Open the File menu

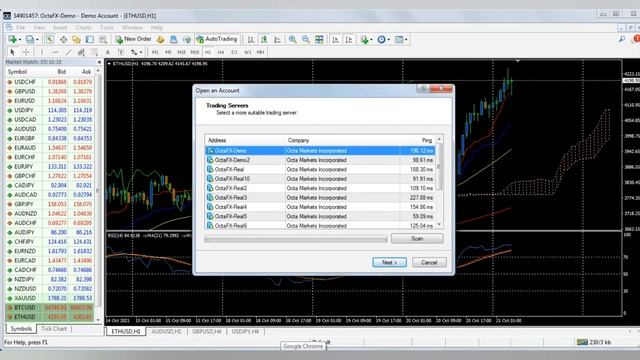pos(20,27)
